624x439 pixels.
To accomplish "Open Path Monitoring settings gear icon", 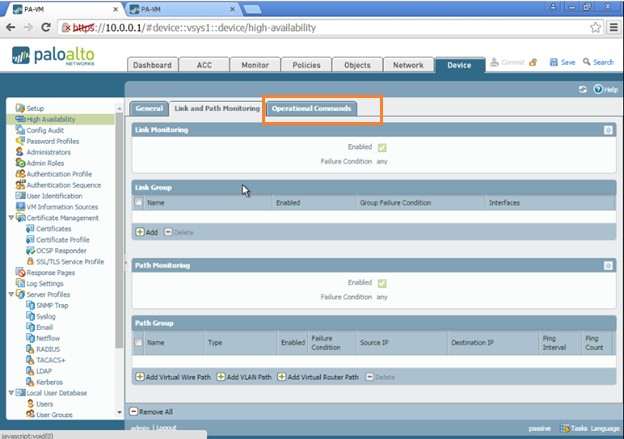I will (x=608, y=265).
